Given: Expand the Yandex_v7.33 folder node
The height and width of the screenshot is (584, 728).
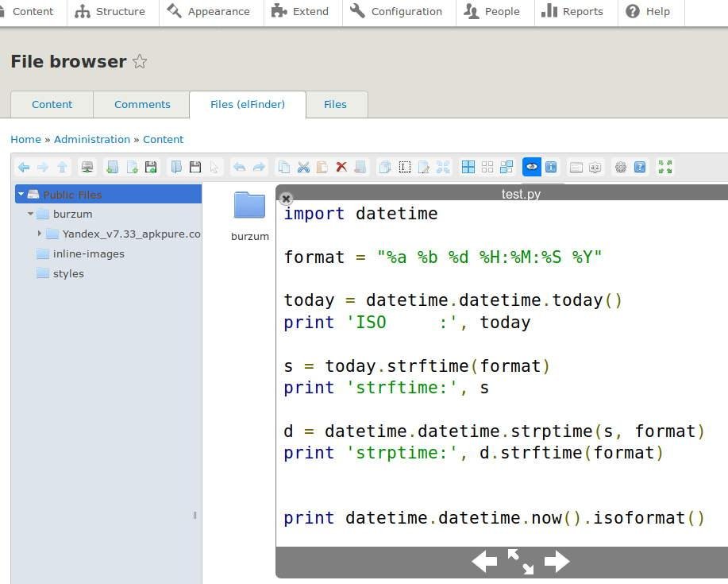Looking at the screenshot, I should coord(40,234).
